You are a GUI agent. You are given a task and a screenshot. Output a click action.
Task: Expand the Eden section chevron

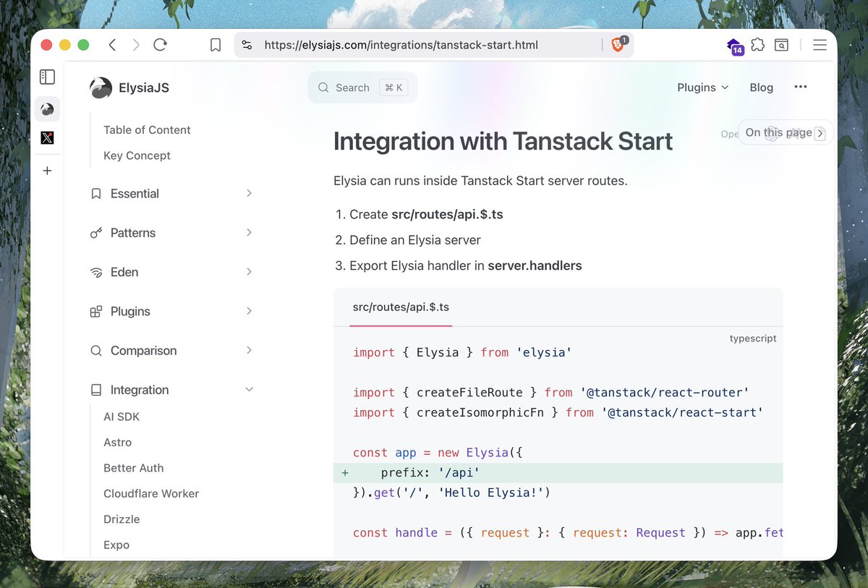pyautogui.click(x=249, y=271)
